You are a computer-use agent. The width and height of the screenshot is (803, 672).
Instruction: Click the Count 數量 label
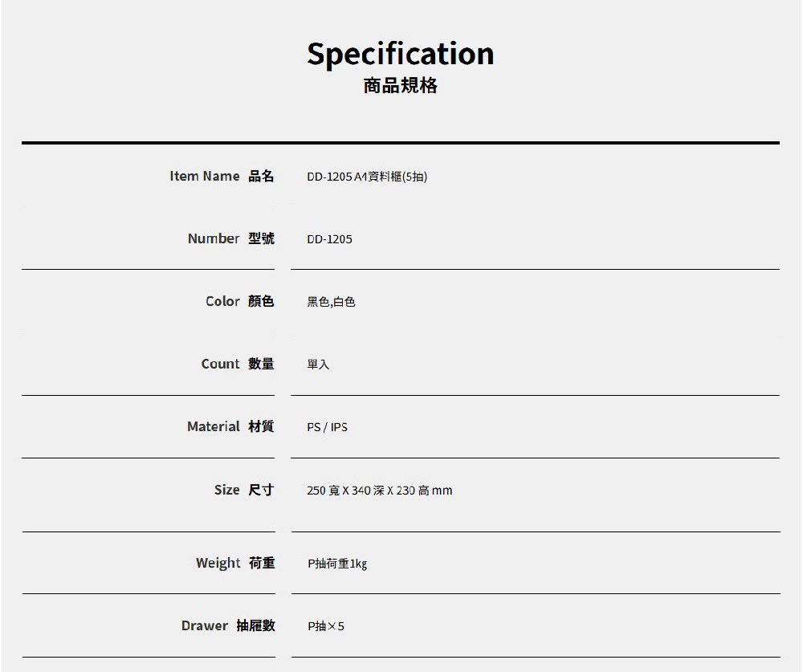[x=237, y=364]
